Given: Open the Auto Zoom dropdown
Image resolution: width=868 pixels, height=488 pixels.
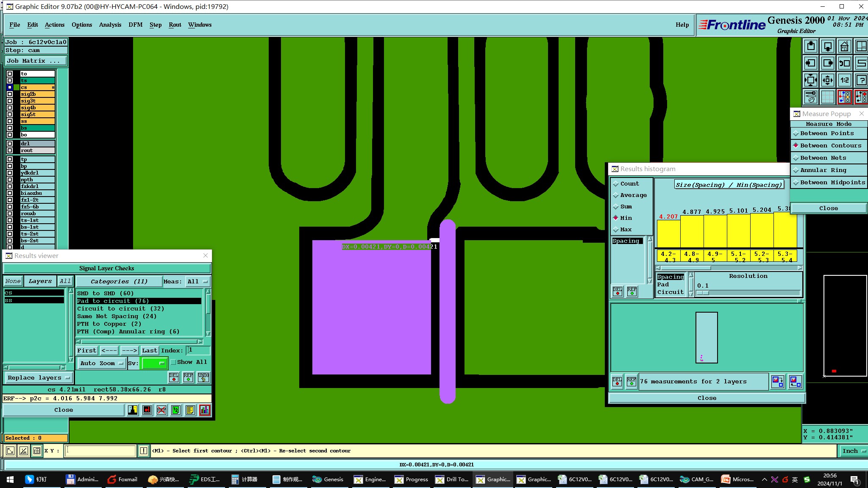Looking at the screenshot, I should point(102,363).
